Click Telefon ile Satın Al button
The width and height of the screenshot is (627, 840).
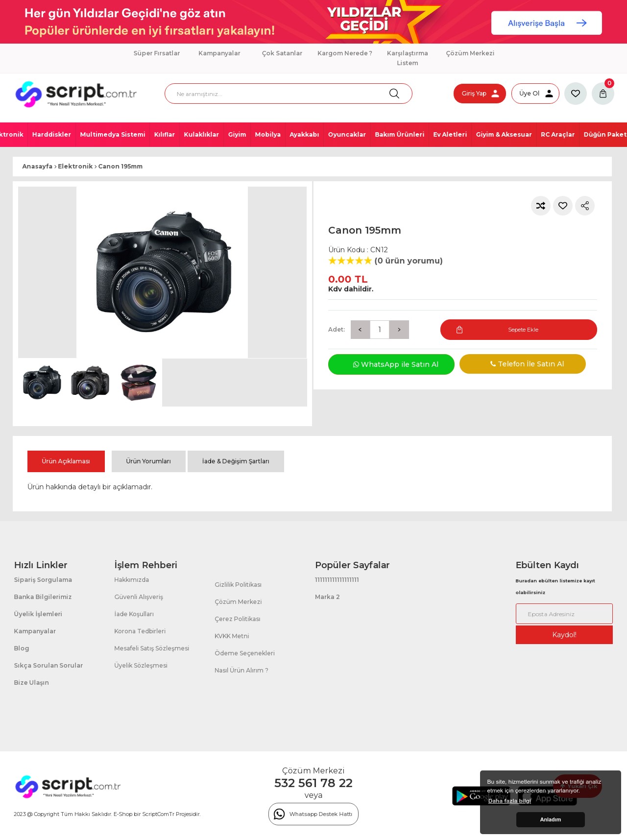click(x=523, y=364)
